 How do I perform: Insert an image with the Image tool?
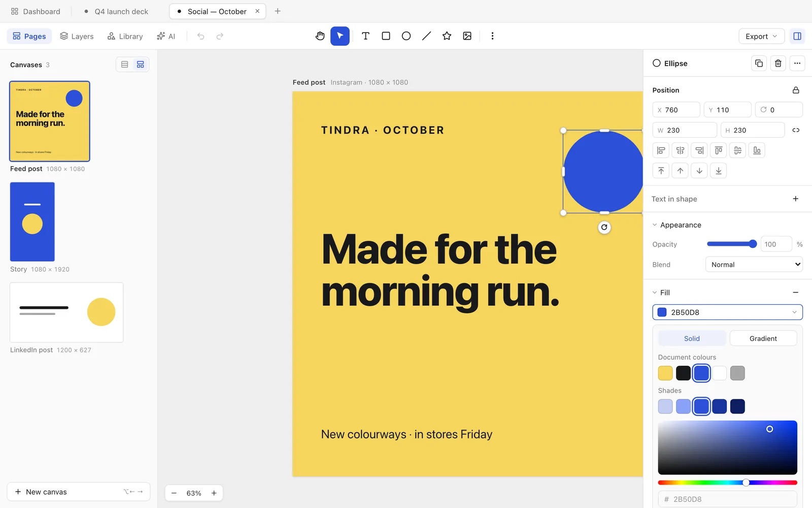(467, 36)
